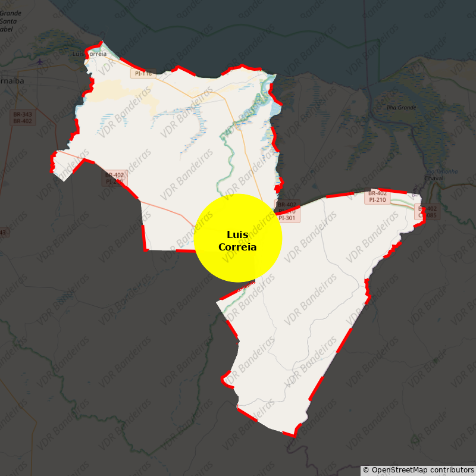
Task: Click the Parnaíba city label
Action: pos(12,81)
